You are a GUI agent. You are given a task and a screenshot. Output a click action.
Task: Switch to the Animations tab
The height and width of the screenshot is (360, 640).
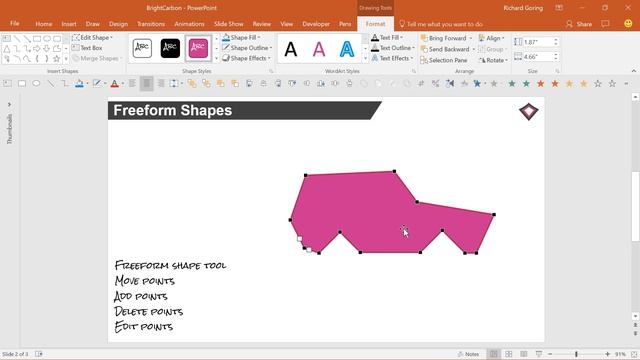pos(189,24)
